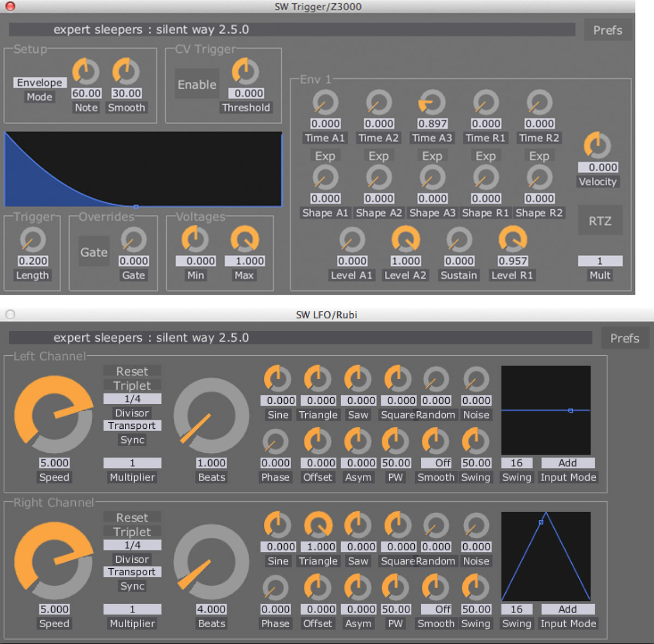
Task: Click the SW LFO/Rubi window title
Action: pos(326,314)
